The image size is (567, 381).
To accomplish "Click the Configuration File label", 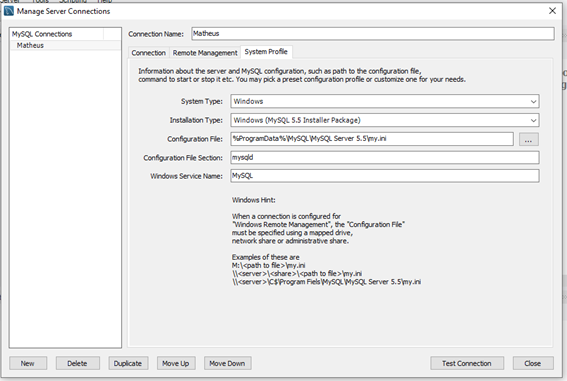I will pyautogui.click(x=195, y=139).
